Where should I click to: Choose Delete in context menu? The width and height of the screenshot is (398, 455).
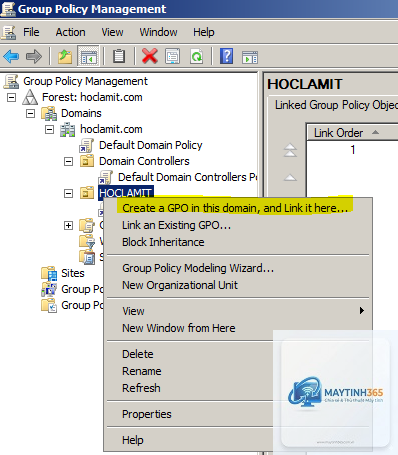[238, 354]
